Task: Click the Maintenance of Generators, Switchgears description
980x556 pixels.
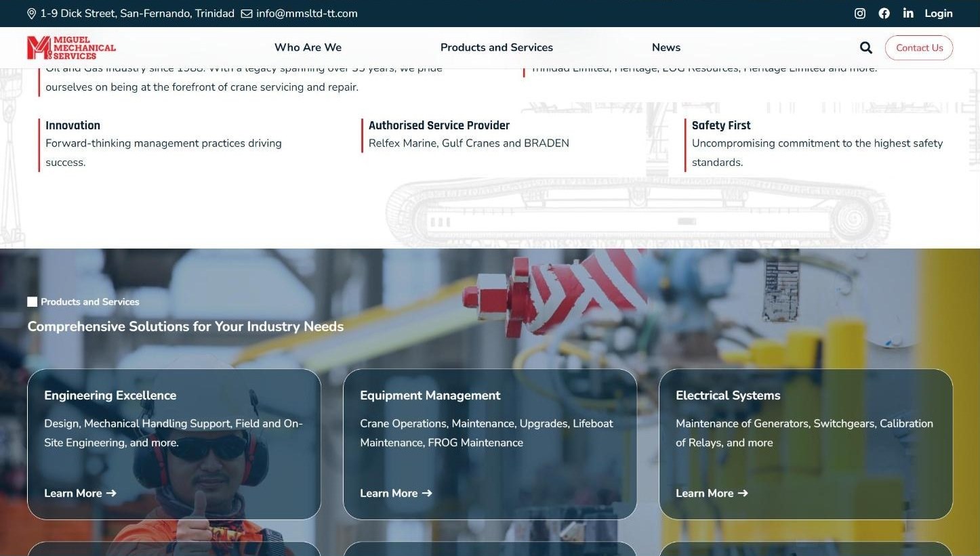Action: click(x=804, y=433)
